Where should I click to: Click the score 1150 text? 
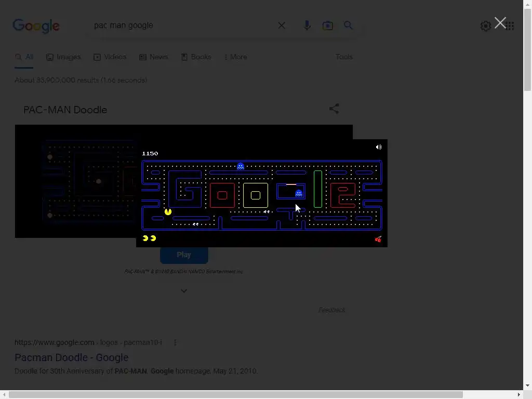coord(150,153)
